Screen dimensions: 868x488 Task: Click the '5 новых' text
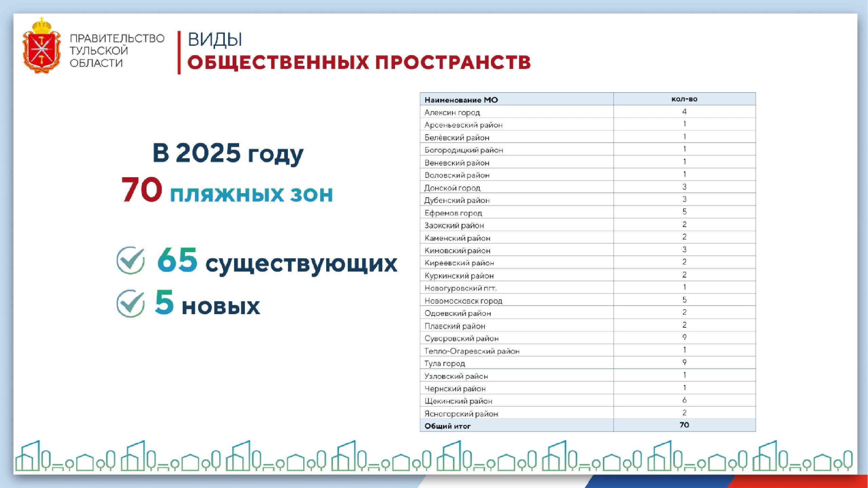click(208, 302)
